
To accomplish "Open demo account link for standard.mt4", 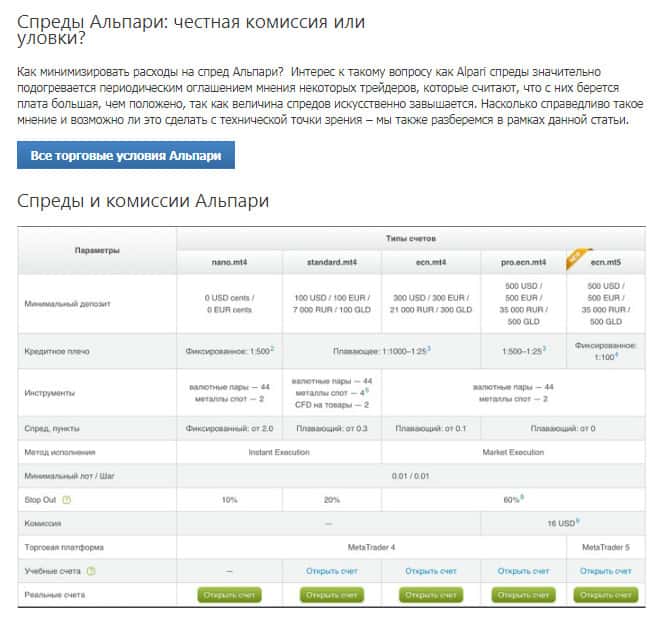I will pos(332,571).
